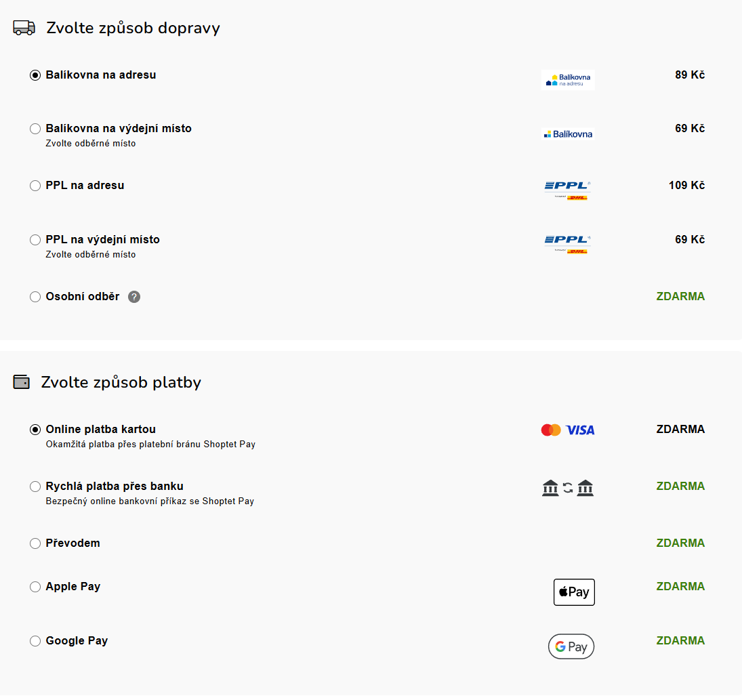Click the bank transfer icon
This screenshot has height=700, width=742.
tap(568, 487)
